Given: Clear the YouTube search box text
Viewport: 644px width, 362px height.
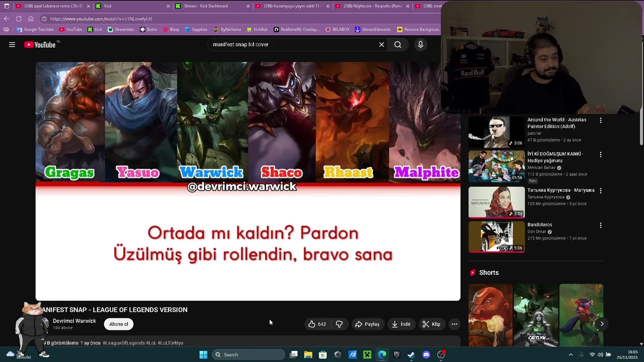Looking at the screenshot, I should click(382, 45).
